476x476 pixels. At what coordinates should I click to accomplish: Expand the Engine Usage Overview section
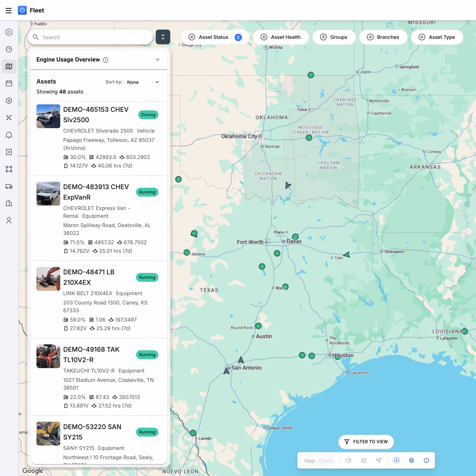157,60
